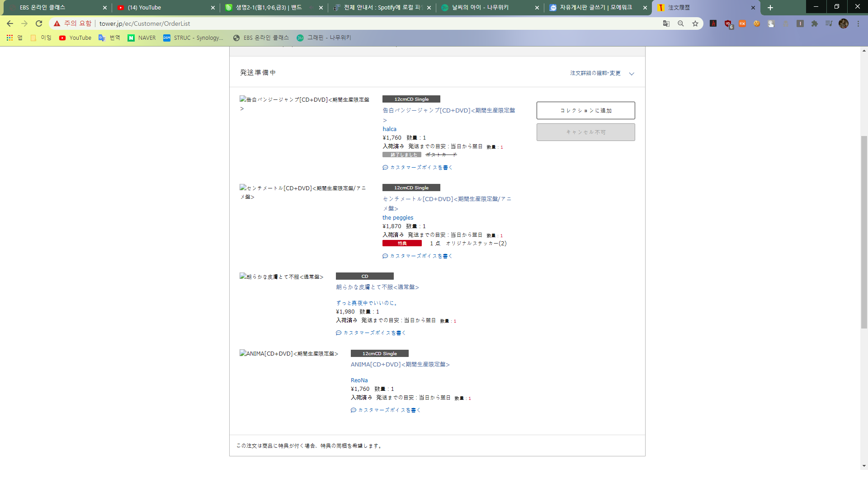
Task: Click the ANIMA cover thumbnail
Action: tap(289, 353)
